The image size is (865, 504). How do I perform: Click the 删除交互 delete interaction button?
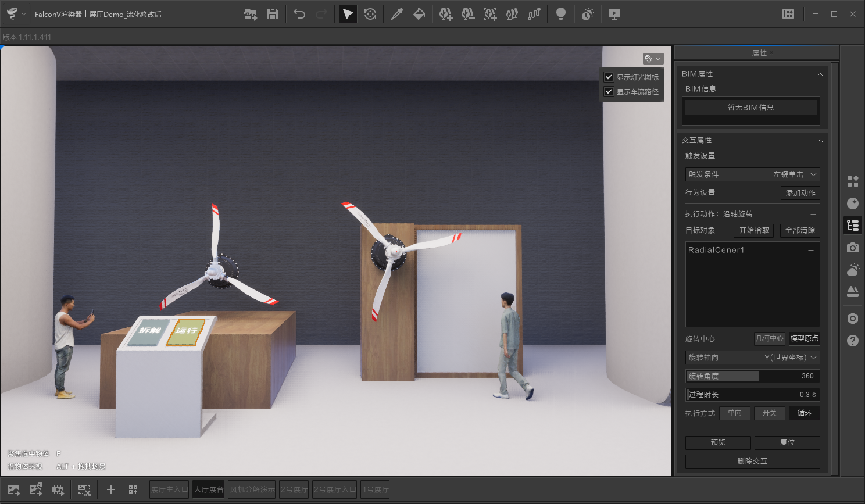point(752,462)
